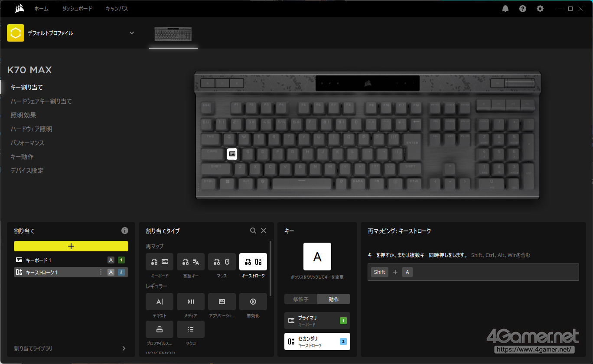Image resolution: width=593 pixels, height=364 pixels.
Task: Open the notifications bell
Action: pos(505,9)
